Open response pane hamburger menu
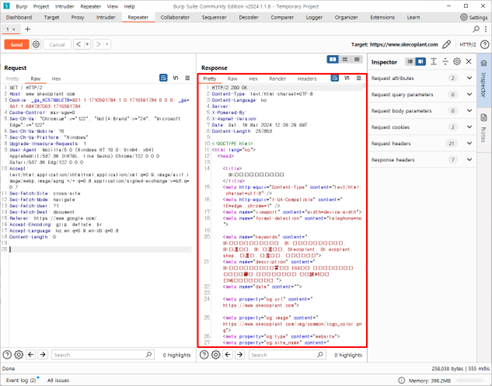This screenshot has width=492, height=386. pyautogui.click(x=359, y=78)
